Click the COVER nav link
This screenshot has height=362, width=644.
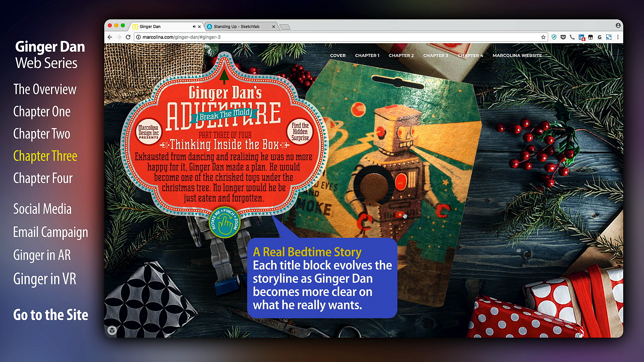[x=338, y=55]
